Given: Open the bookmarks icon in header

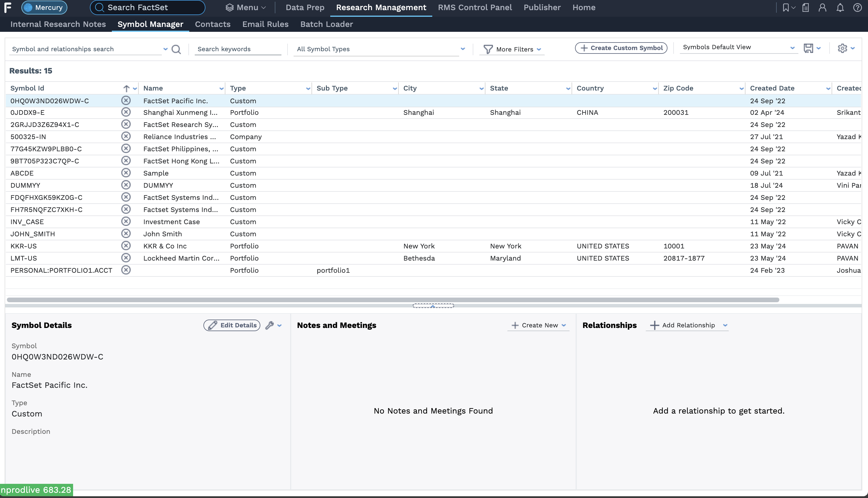Looking at the screenshot, I should (786, 8).
